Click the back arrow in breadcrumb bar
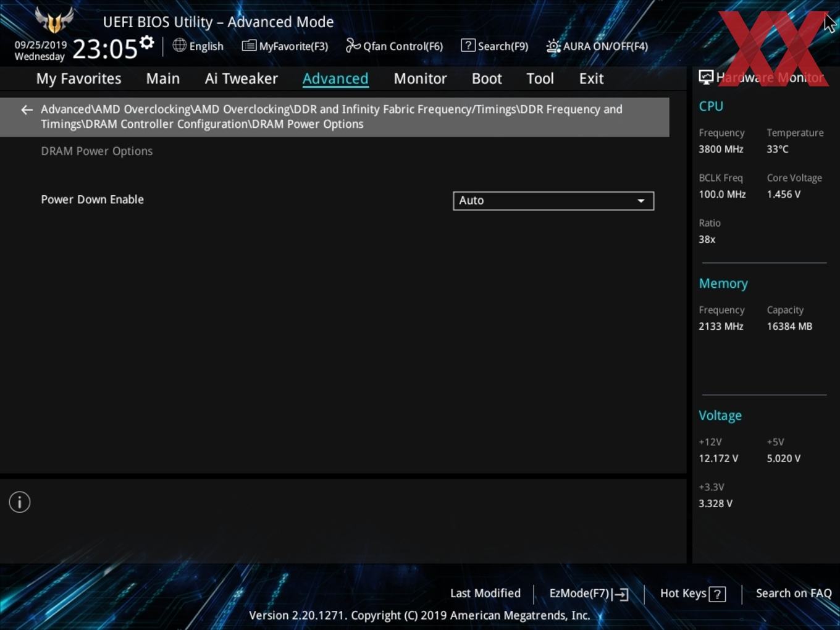Screen dimensions: 840x630 pyautogui.click(x=27, y=110)
